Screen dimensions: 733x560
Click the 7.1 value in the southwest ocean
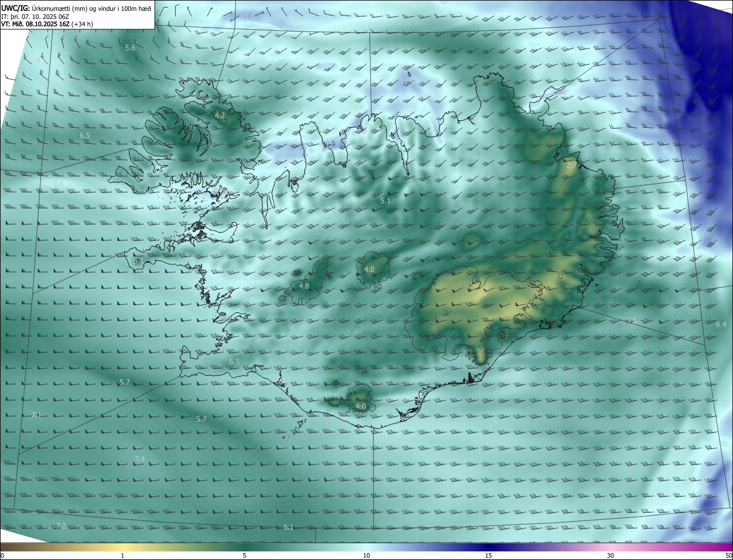(36, 415)
